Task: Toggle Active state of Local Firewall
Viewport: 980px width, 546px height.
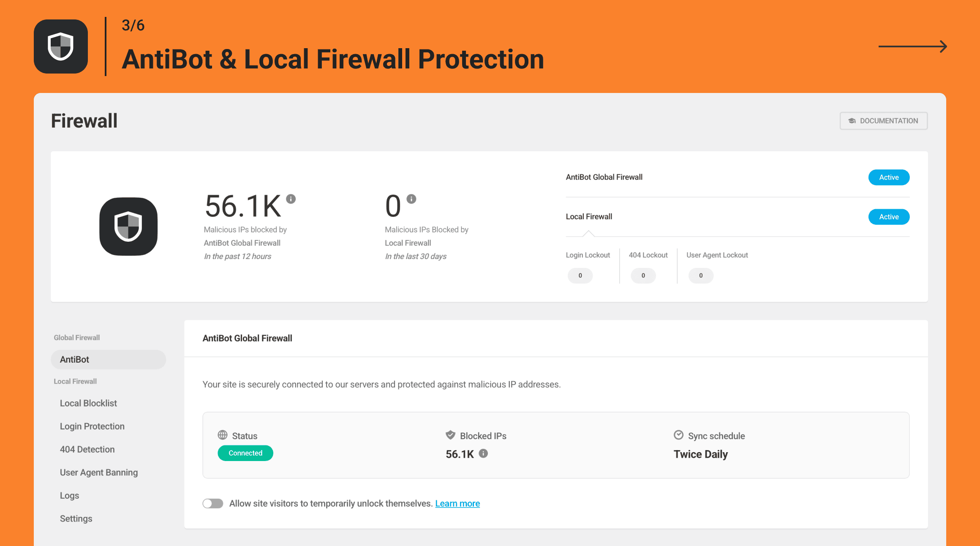Action: coord(889,216)
